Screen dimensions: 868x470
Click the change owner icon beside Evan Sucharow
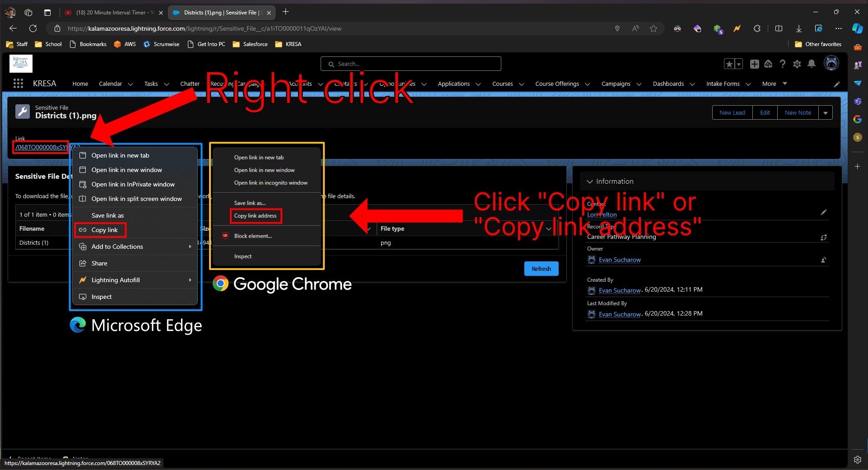pyautogui.click(x=824, y=260)
